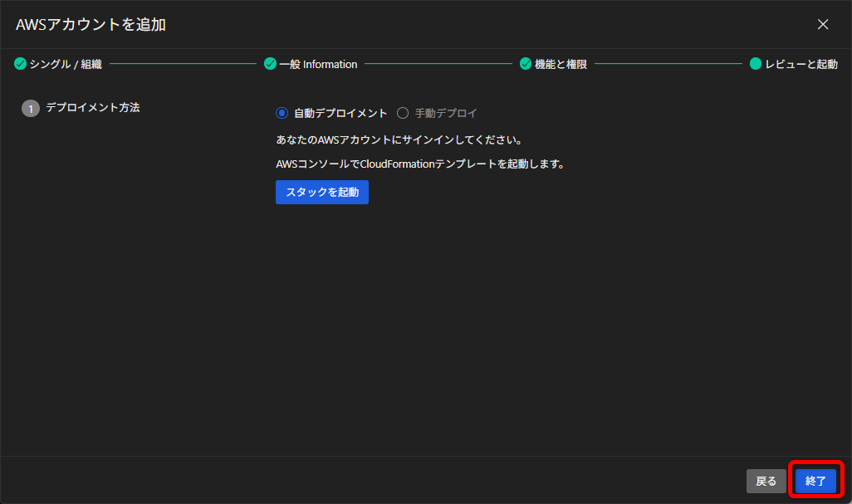
Task: Click the green circle icon beside レビューと起動
Action: 756,64
